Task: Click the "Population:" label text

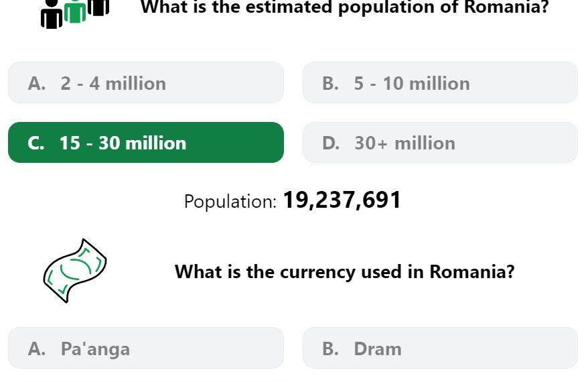Action: 230,202
